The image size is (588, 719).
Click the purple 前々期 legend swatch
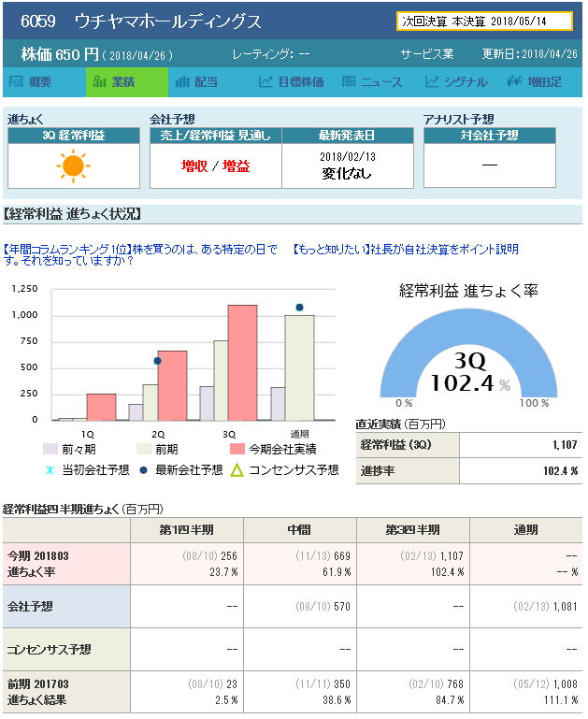pyautogui.click(x=50, y=449)
